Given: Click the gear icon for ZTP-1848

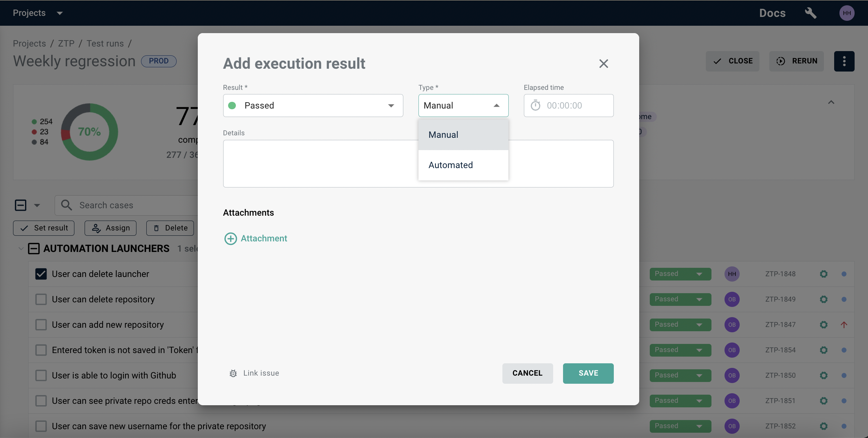Looking at the screenshot, I should coord(824,274).
